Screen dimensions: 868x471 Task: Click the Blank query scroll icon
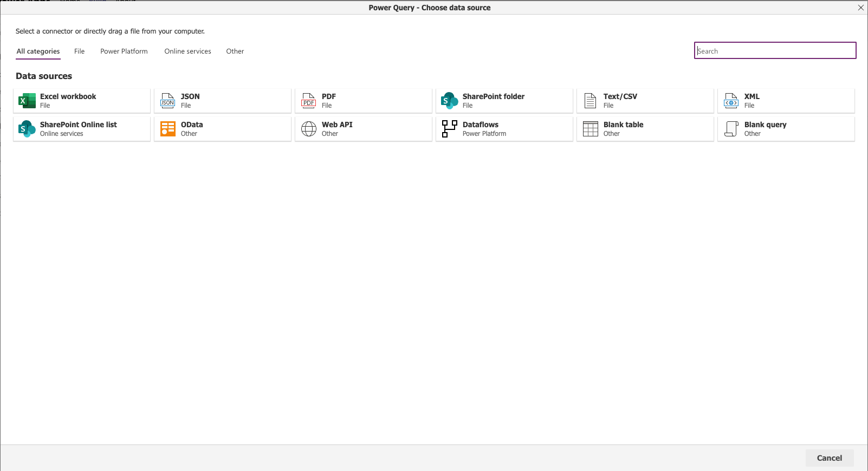pyautogui.click(x=731, y=129)
